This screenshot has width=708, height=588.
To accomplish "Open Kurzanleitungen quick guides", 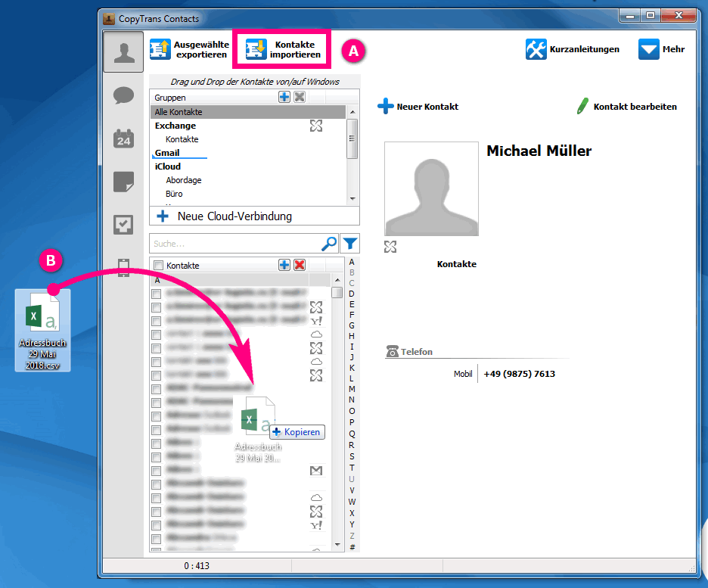I will 573,49.
